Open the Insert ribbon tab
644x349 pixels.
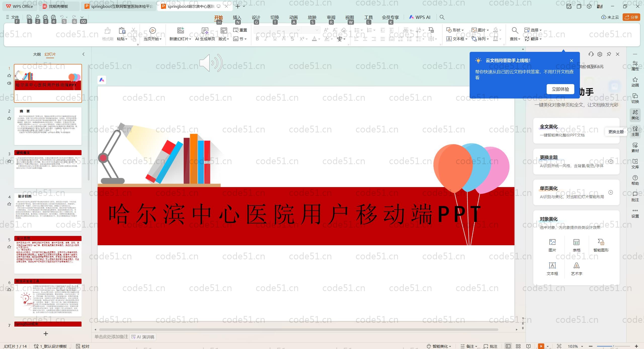click(237, 17)
